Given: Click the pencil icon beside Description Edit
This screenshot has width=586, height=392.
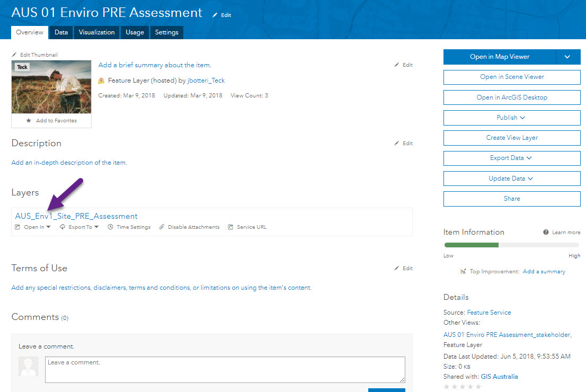Looking at the screenshot, I should (396, 143).
